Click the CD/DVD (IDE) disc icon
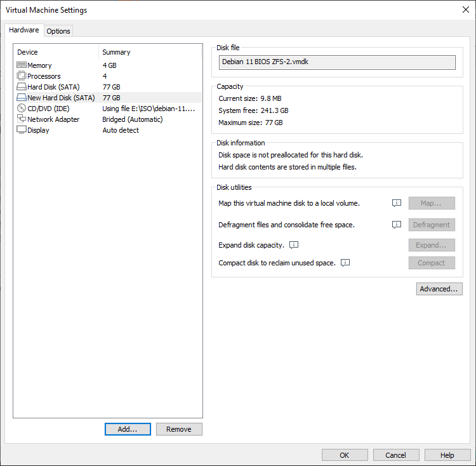Image resolution: width=476 pixels, height=466 pixels. 22,109
